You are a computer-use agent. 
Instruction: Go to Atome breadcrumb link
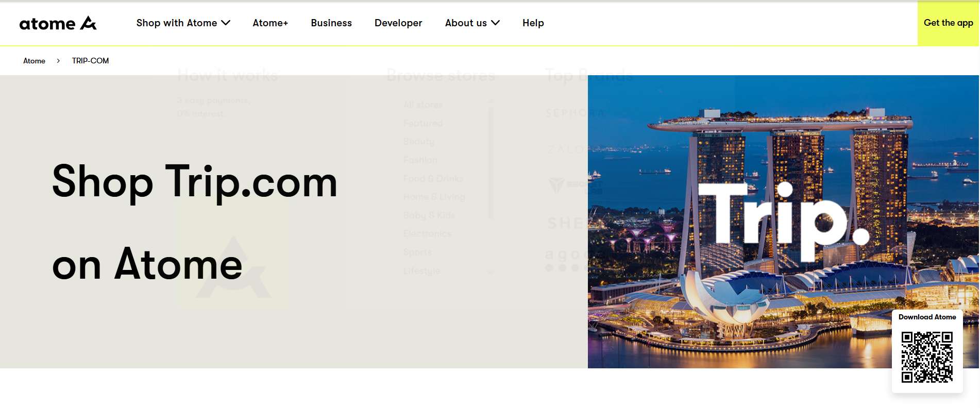coord(34,61)
